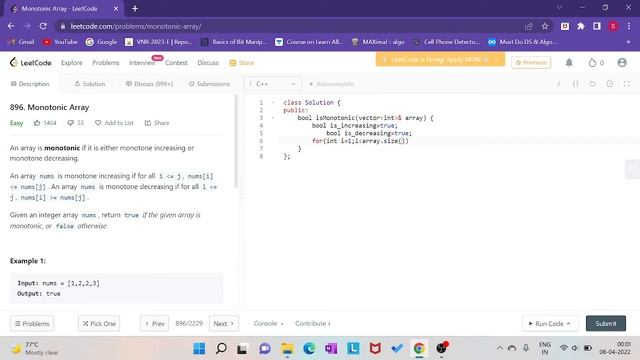Open the streak fire counter
This screenshot has width=640, height=360.
(596, 62)
